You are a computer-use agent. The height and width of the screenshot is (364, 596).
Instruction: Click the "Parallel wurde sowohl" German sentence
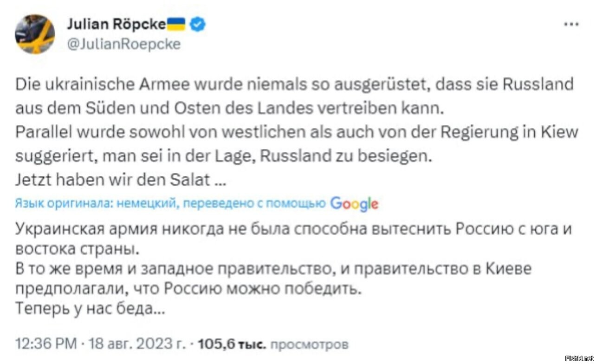coord(297,132)
